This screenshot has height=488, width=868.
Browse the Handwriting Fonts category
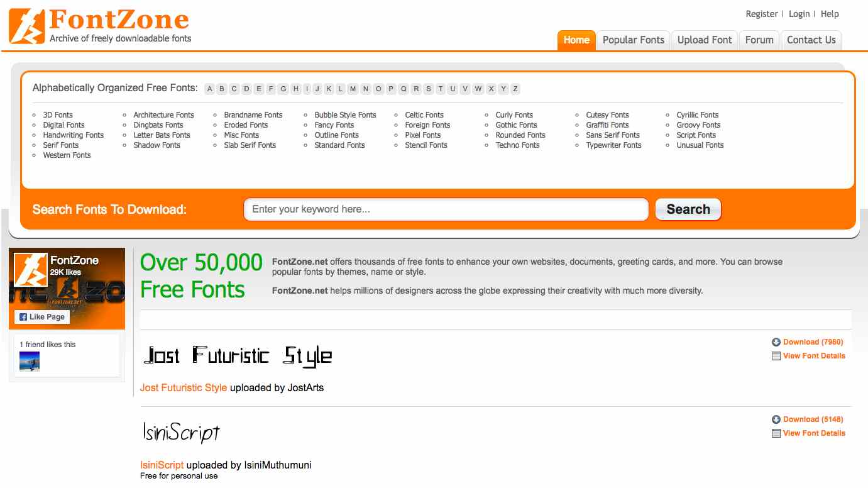pos(73,135)
